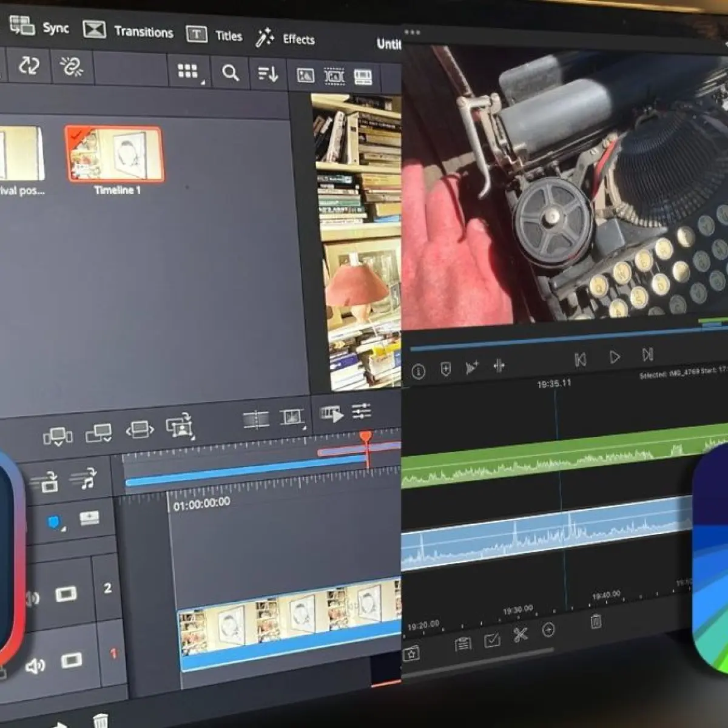The image size is (728, 728).
Task: Click the clipboard notes icon
Action: (x=463, y=644)
